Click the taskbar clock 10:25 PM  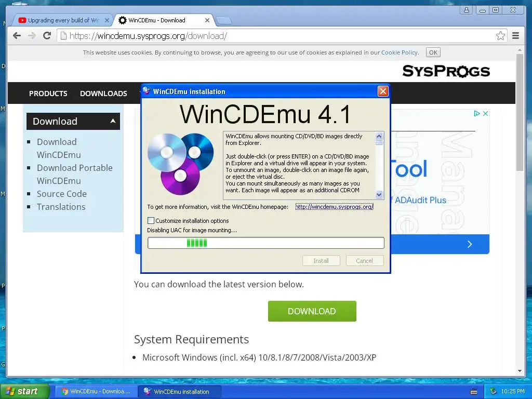click(513, 392)
